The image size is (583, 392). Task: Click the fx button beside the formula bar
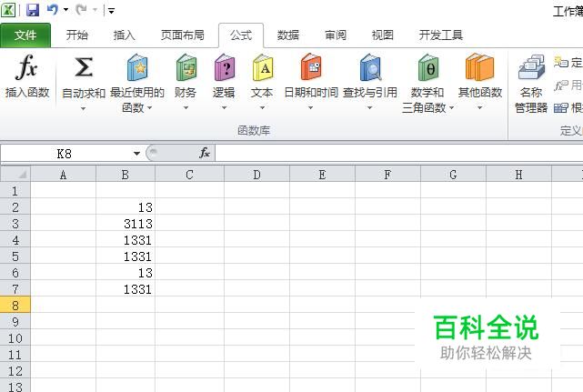(205, 153)
